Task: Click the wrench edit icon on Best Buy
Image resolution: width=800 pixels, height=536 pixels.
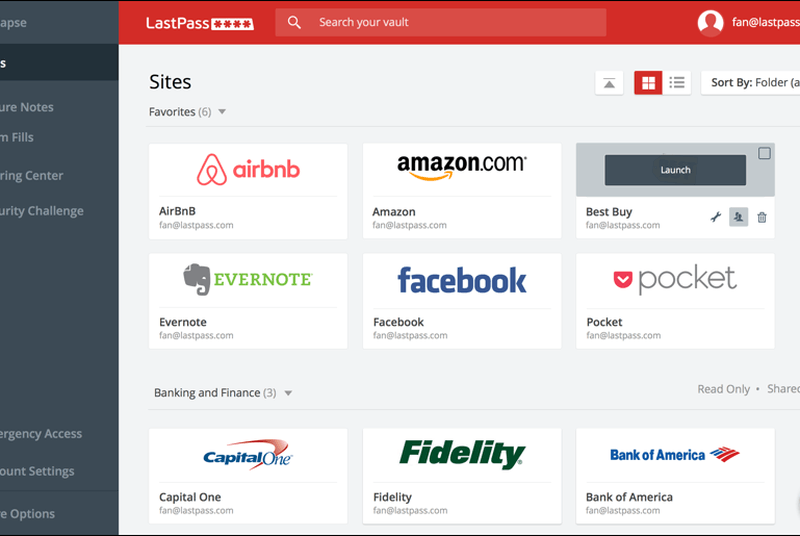Action: click(x=715, y=217)
